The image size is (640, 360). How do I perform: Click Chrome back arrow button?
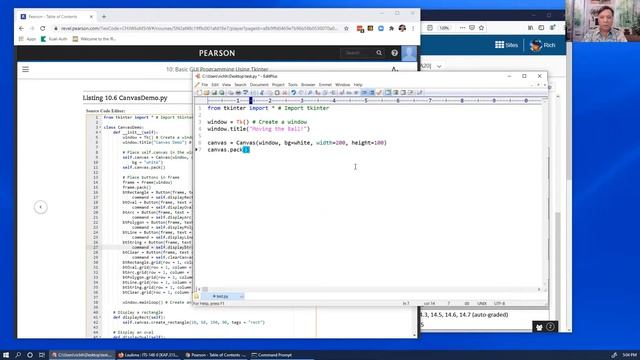[22, 28]
